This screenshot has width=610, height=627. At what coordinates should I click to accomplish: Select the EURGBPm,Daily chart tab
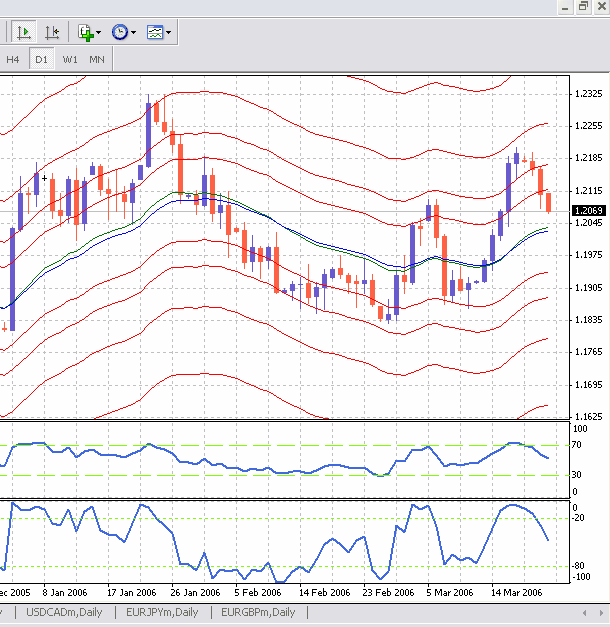258,612
